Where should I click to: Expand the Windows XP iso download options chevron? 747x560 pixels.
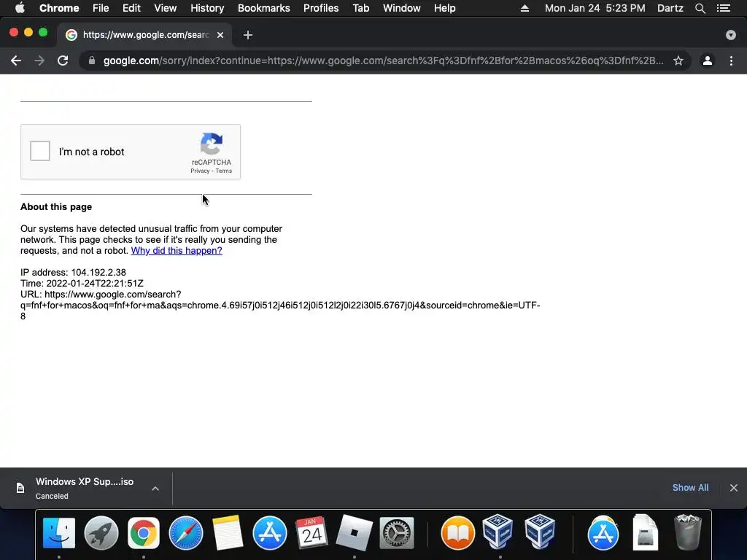click(155, 488)
